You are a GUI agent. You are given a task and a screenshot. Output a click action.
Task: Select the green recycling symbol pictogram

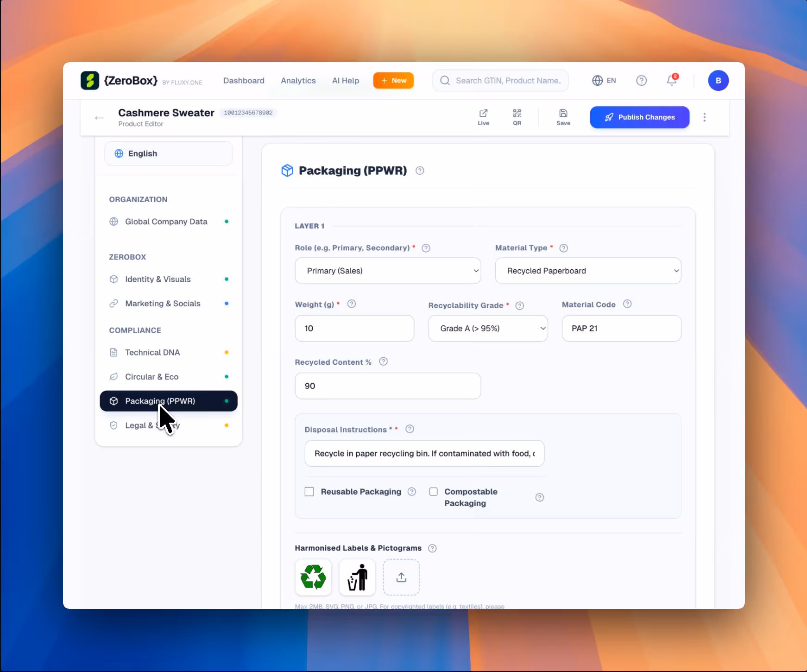(x=313, y=577)
